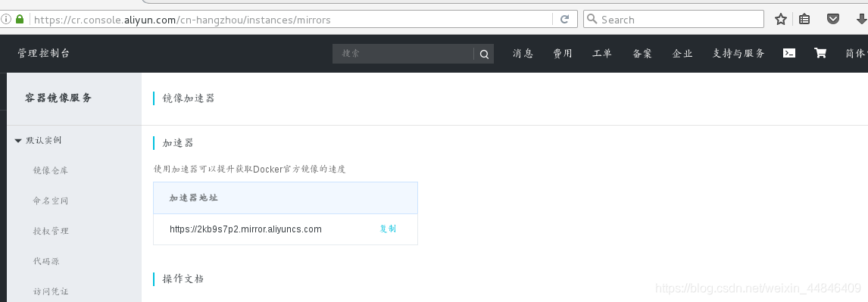Screen dimensions: 868x302
Task: Open the 工单 menu
Action: [x=602, y=54]
